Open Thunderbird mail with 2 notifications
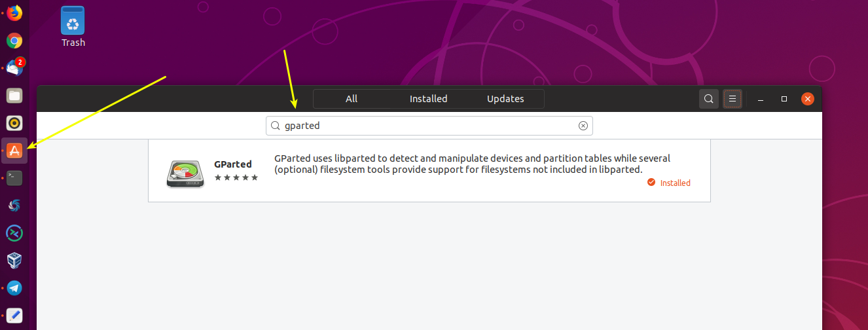The width and height of the screenshot is (868, 330). pyautogui.click(x=14, y=68)
